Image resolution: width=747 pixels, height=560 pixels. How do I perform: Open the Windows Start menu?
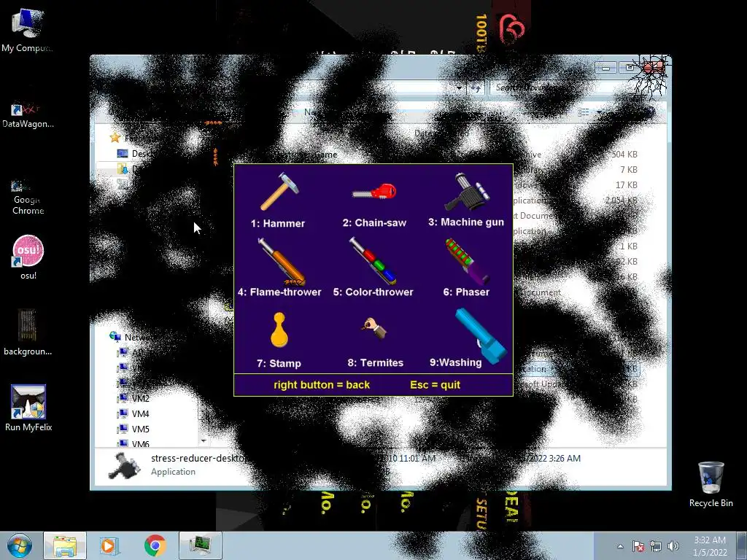[20, 545]
